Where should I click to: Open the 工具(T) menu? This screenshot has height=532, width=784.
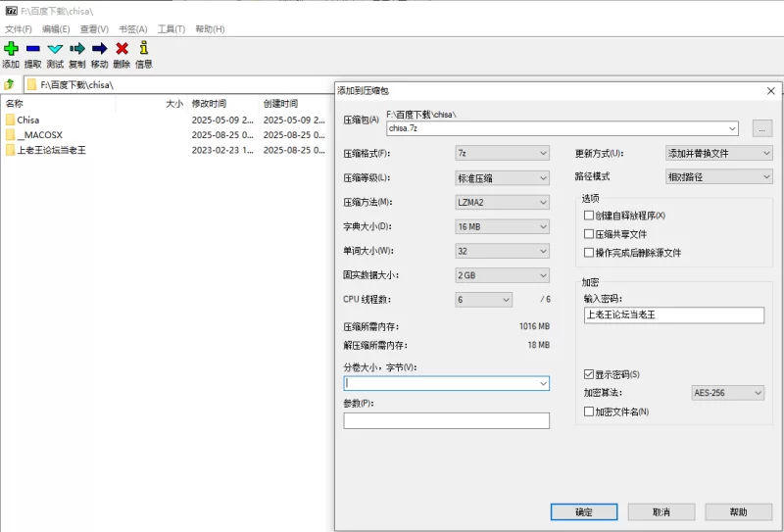[x=171, y=29]
